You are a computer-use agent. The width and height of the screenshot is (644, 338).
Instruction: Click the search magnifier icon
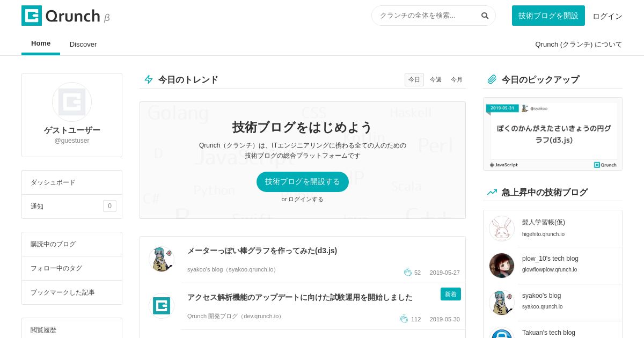(x=485, y=16)
